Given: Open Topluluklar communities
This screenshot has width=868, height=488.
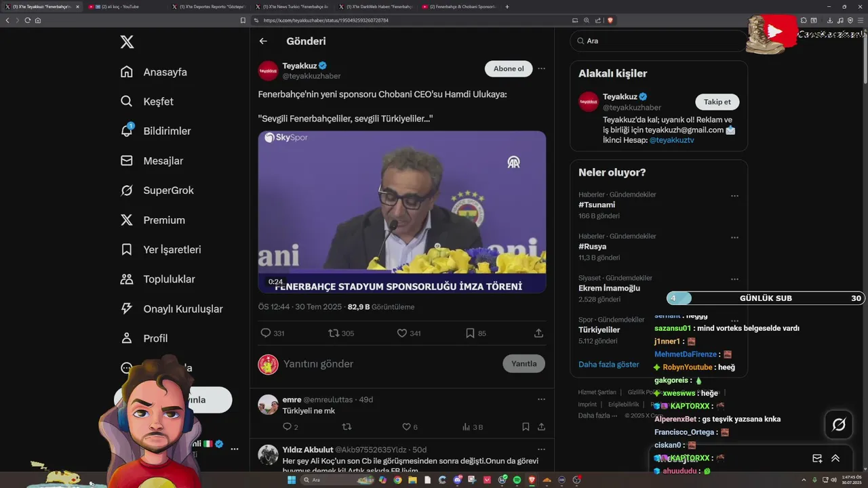Looking at the screenshot, I should (x=157, y=279).
